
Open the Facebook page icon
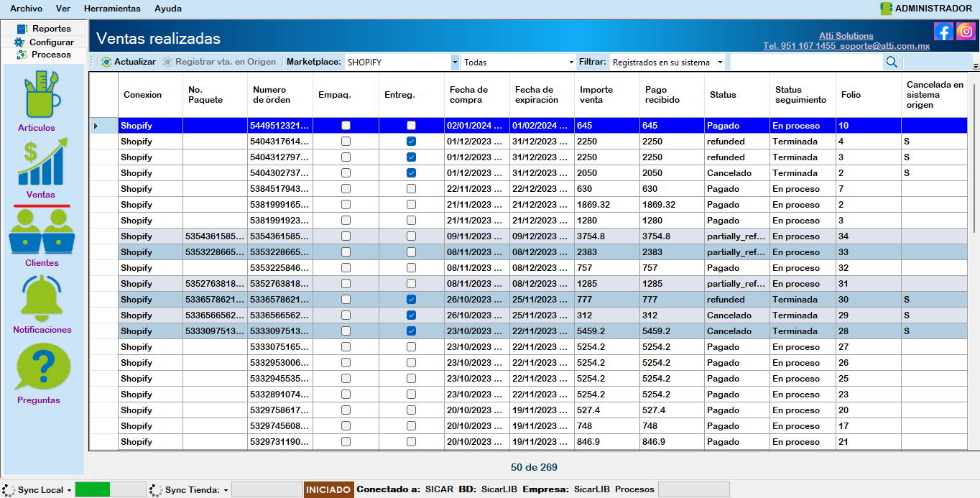point(943,32)
